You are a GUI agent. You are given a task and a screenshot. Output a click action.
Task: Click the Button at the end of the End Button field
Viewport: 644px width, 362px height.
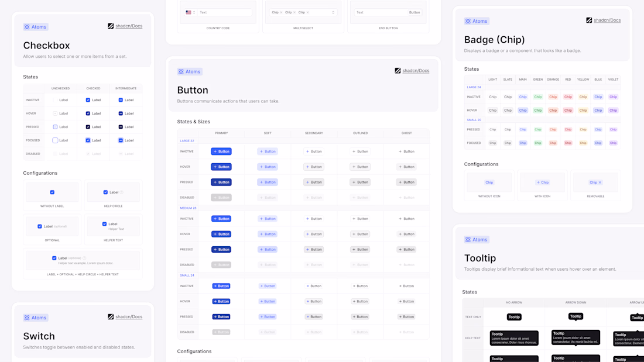click(415, 13)
